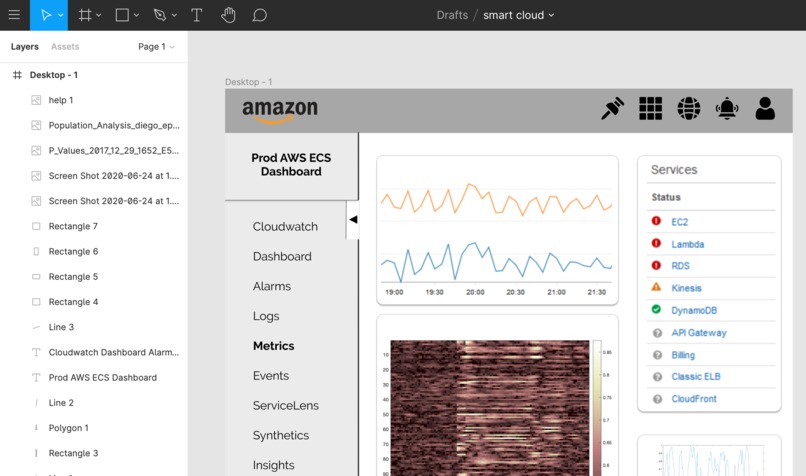Click Metrics in the mockup sidebar

(x=273, y=345)
